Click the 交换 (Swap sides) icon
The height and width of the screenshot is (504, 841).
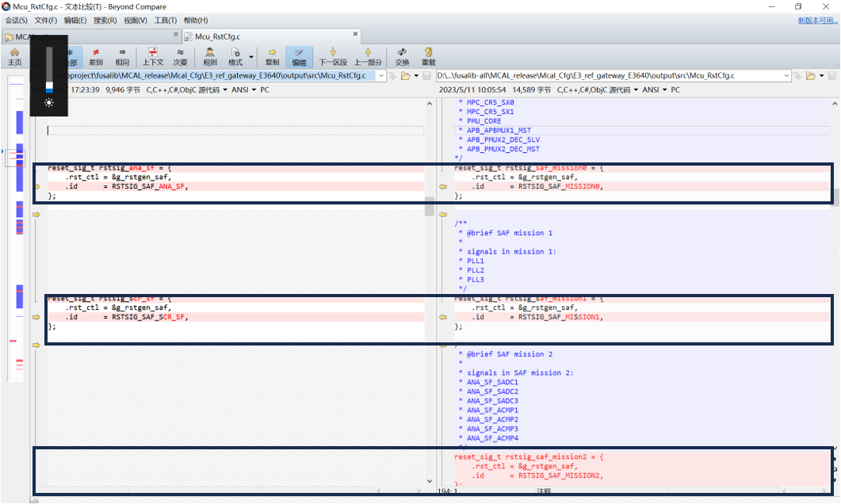[x=403, y=56]
